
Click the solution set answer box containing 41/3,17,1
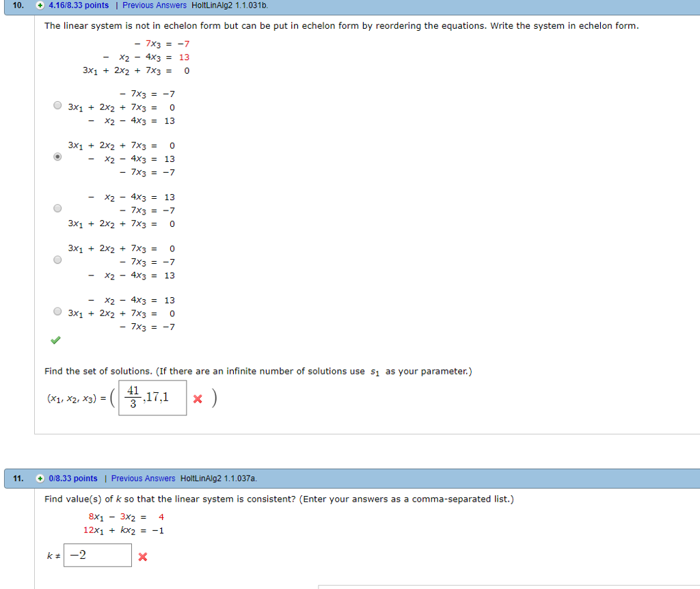pyautogui.click(x=152, y=398)
